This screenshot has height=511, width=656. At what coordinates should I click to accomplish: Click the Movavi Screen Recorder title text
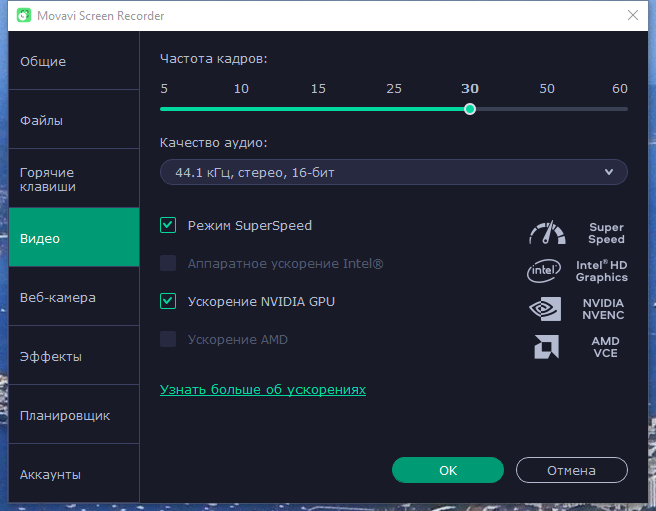tap(100, 15)
